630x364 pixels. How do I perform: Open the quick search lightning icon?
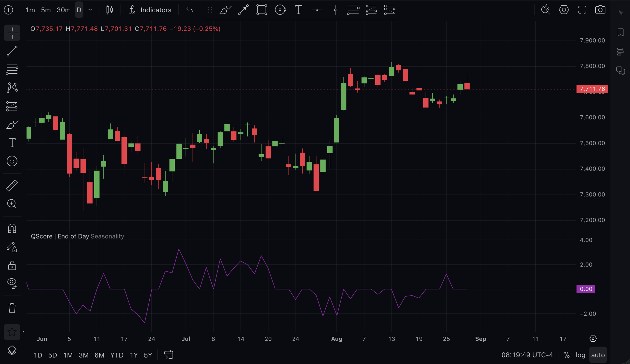point(545,10)
